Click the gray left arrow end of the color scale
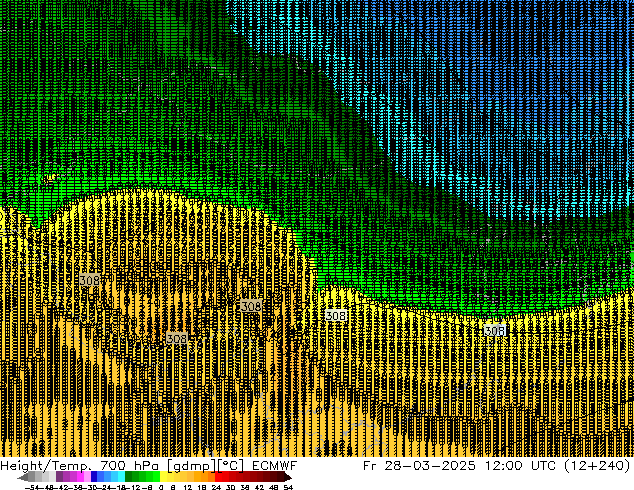Screen dimensions: 634x490 22,477
